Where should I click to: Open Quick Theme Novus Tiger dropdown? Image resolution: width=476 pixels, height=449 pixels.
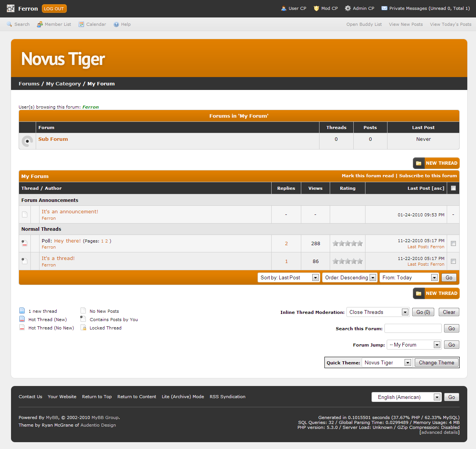click(387, 362)
